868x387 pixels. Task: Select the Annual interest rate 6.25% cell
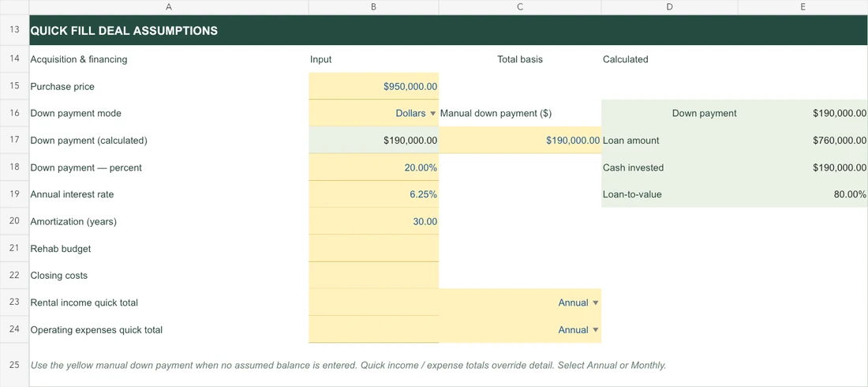click(x=374, y=194)
